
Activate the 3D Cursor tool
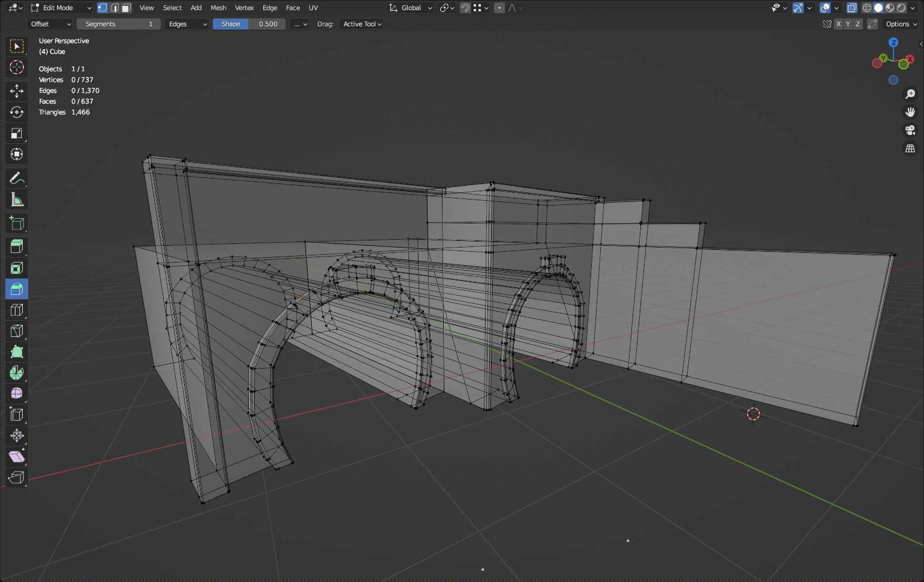click(17, 67)
